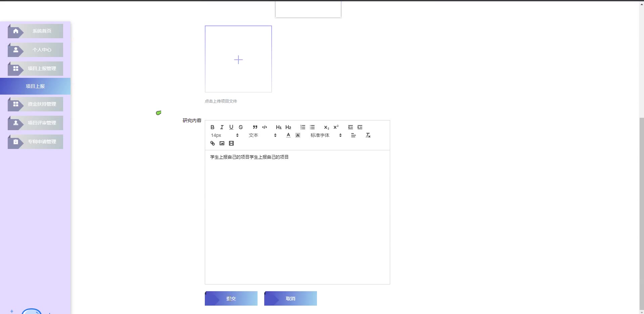The height and width of the screenshot is (314, 644).
Task: Open the 文本 heading style dropdown
Action: tap(263, 135)
